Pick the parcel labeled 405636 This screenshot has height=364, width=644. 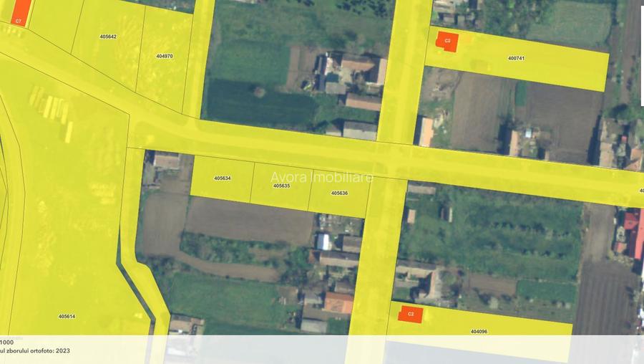click(x=339, y=193)
